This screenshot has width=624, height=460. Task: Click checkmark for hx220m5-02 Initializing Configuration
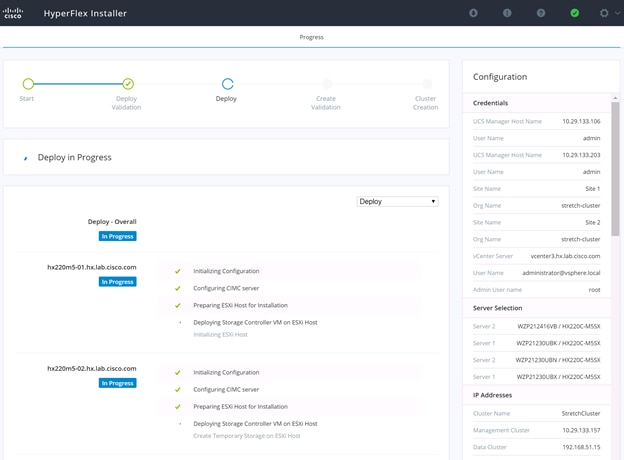tap(177, 372)
